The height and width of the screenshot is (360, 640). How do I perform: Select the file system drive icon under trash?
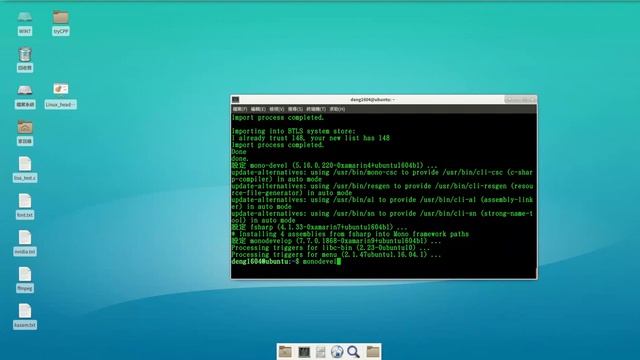point(25,96)
